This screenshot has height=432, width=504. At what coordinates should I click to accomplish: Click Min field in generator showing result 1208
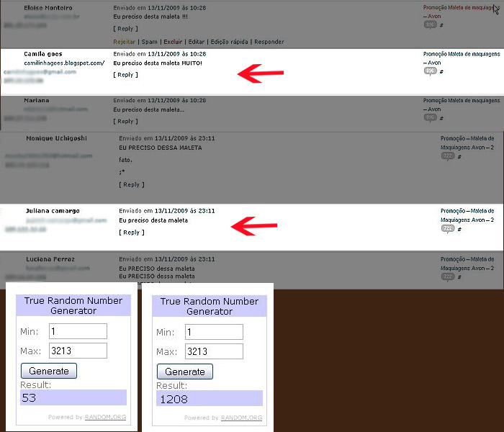pos(214,332)
